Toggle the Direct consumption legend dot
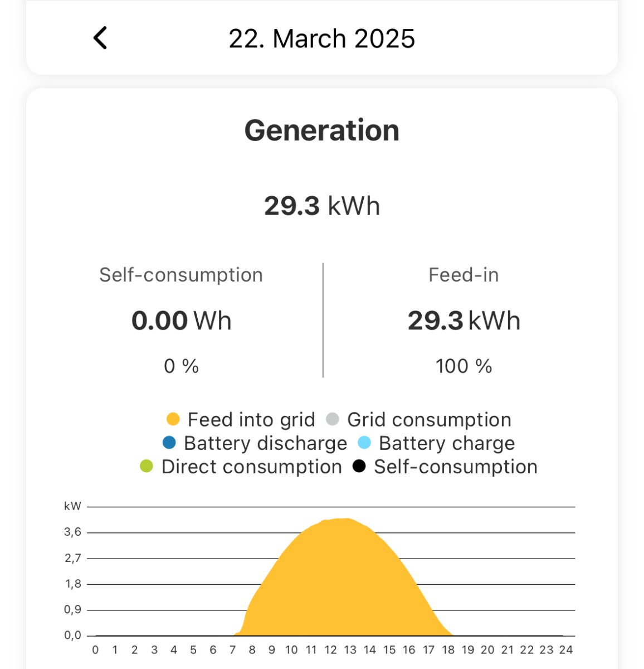Image resolution: width=644 pixels, height=669 pixels. click(147, 467)
